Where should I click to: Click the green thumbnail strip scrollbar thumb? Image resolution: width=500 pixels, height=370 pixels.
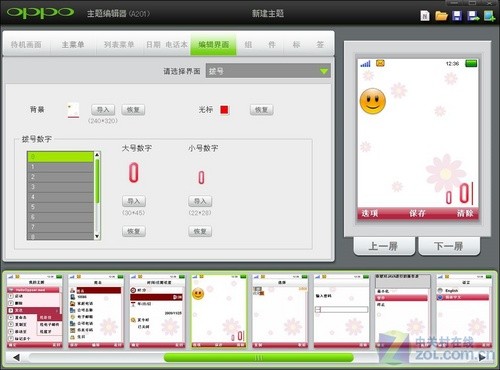(x=258, y=358)
